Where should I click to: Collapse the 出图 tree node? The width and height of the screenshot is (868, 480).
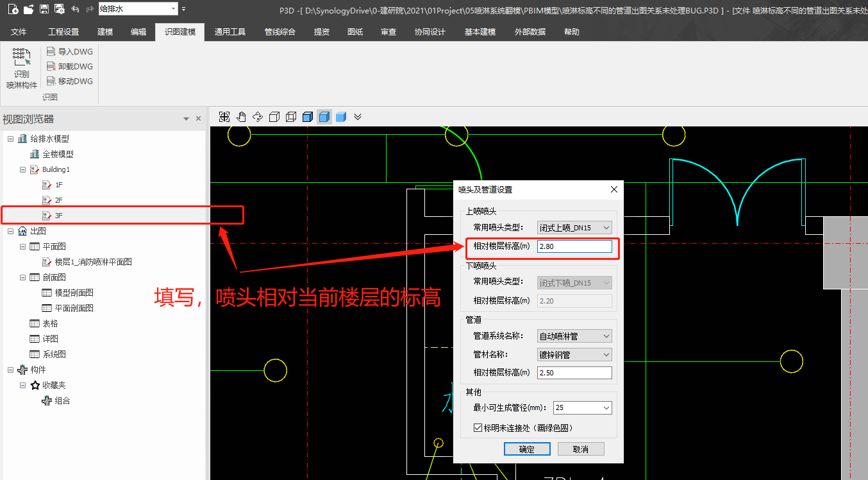10,231
